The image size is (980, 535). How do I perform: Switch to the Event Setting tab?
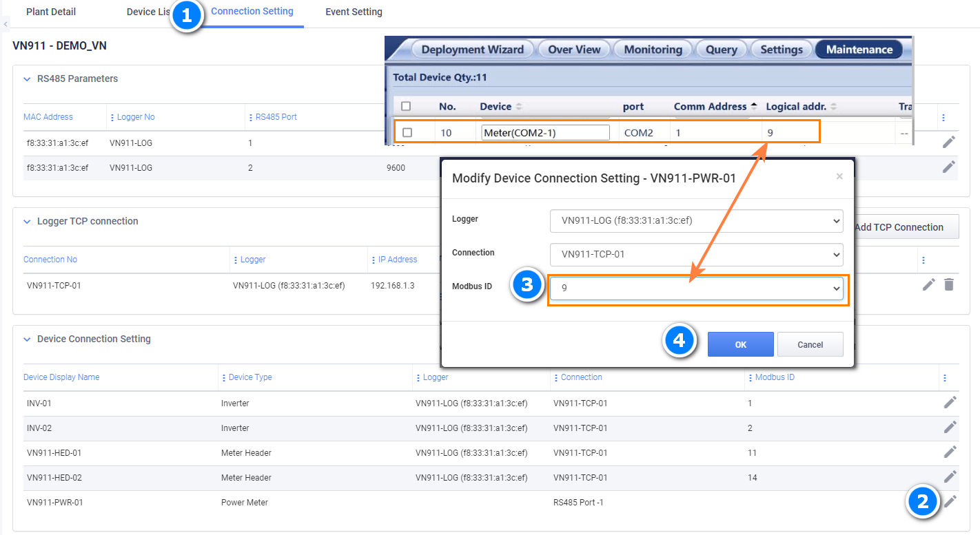coord(354,12)
